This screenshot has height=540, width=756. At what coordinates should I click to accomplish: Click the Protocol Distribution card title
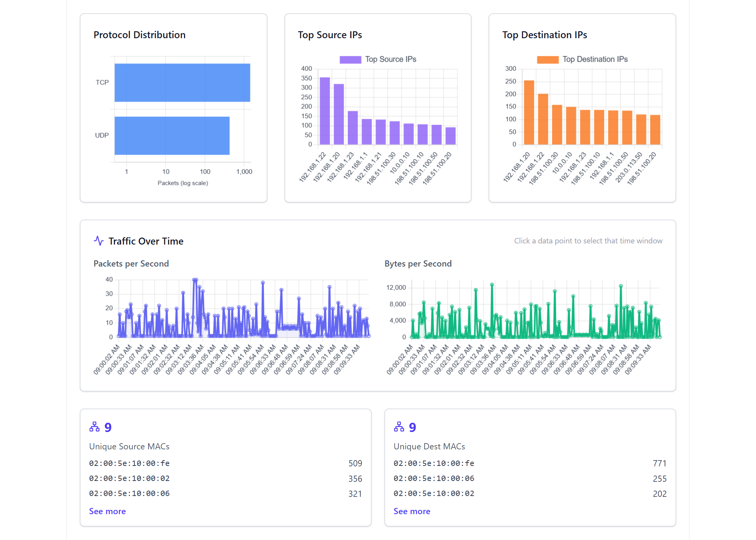pos(140,35)
